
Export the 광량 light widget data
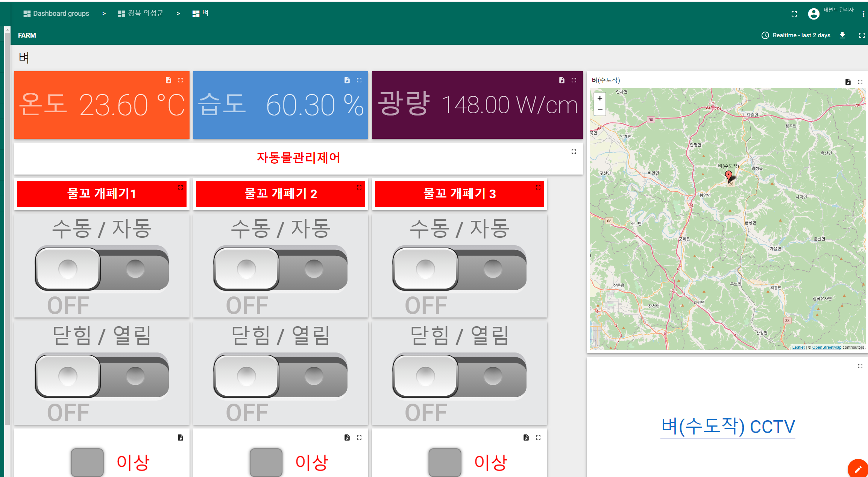(x=561, y=80)
